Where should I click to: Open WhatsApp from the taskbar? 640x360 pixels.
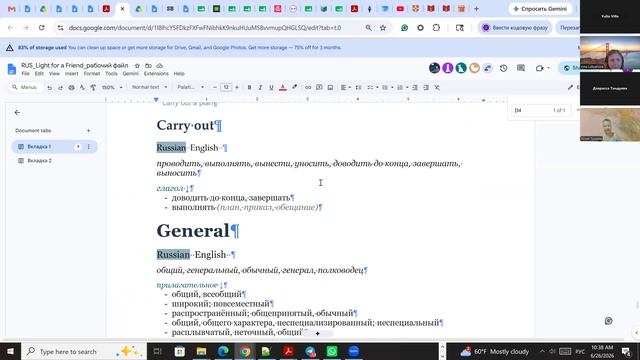tap(332, 351)
